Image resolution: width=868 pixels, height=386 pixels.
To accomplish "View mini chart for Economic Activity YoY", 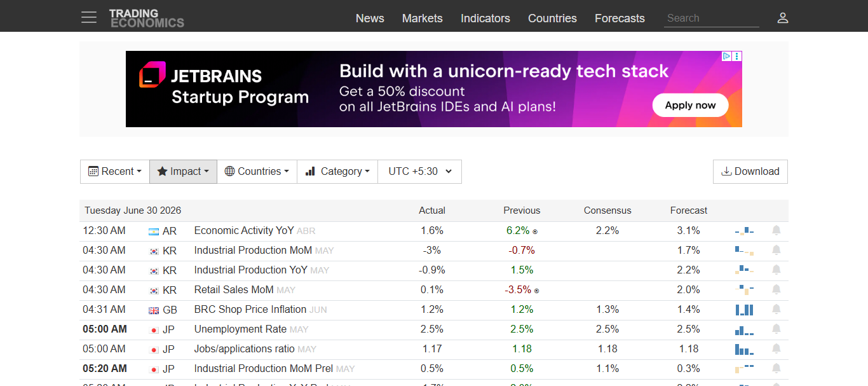I will point(744,230).
